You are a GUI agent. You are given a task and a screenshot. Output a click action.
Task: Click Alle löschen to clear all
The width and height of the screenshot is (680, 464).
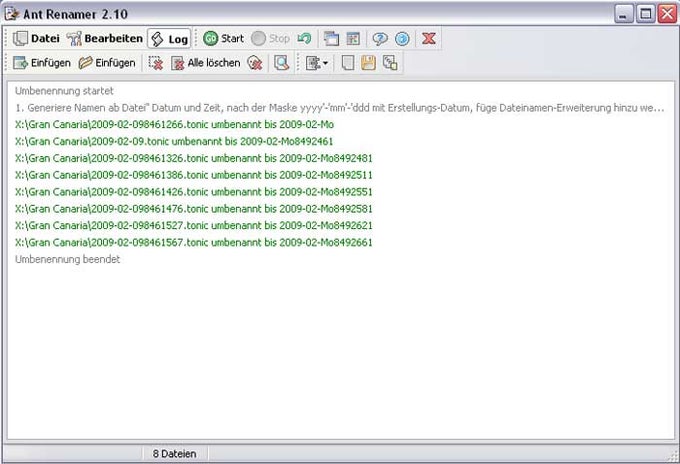(x=205, y=63)
